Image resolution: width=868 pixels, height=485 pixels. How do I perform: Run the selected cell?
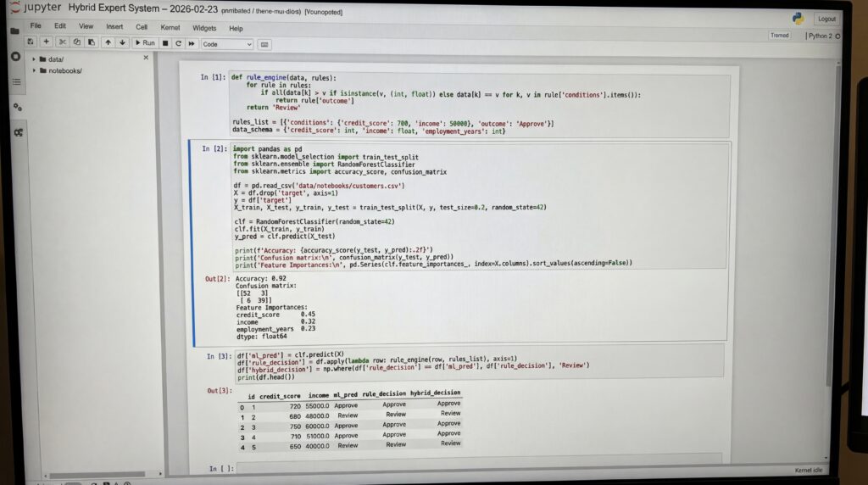[145, 42]
